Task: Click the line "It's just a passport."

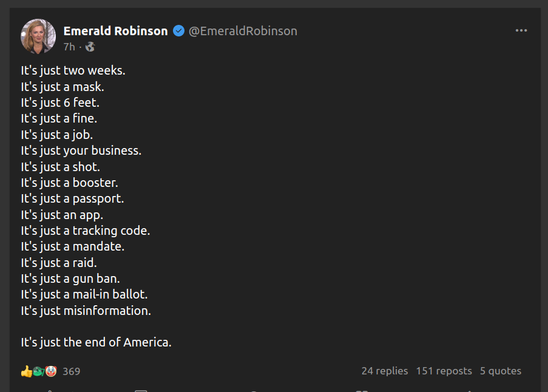Action: (x=72, y=198)
